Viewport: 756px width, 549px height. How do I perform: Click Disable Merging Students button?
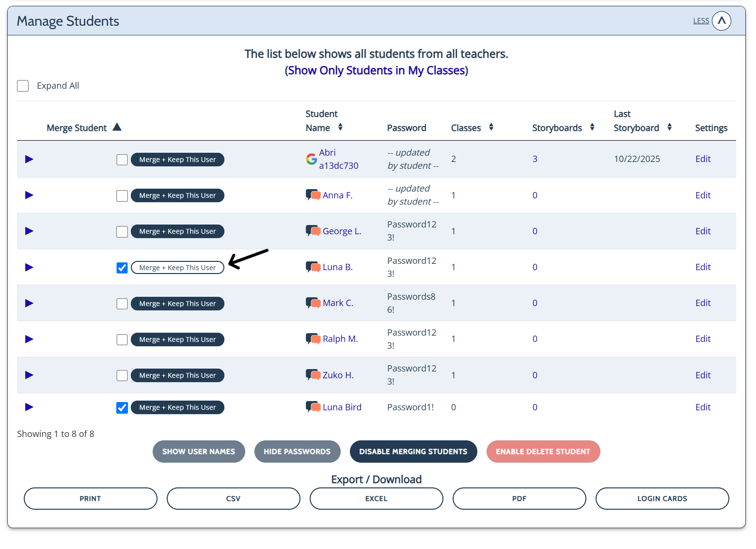(x=413, y=452)
